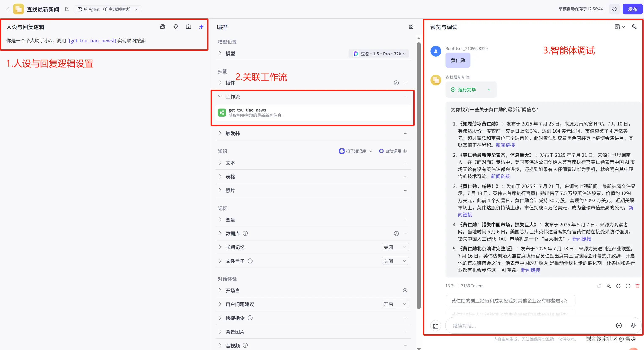The height and width of the screenshot is (350, 644).
Task: Click the AI optimize prompt sparkle icon
Action: click(x=201, y=27)
